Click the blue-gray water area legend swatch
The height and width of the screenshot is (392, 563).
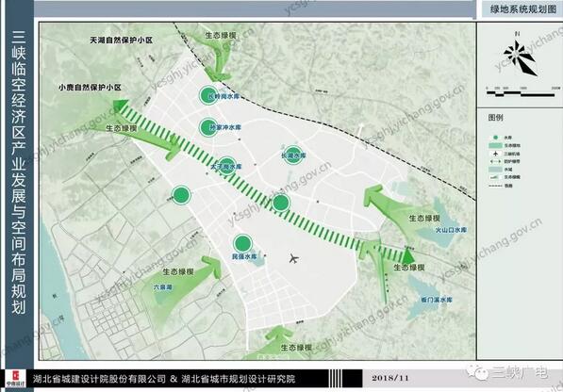[x=495, y=169]
